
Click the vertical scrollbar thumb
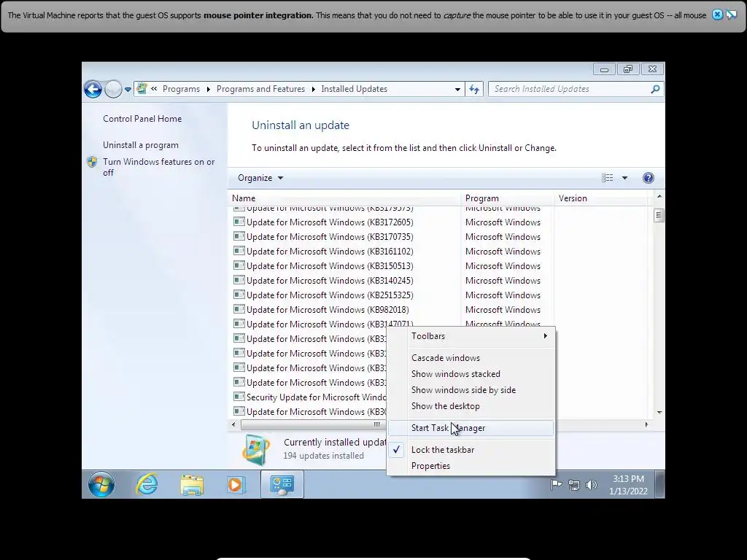point(659,216)
